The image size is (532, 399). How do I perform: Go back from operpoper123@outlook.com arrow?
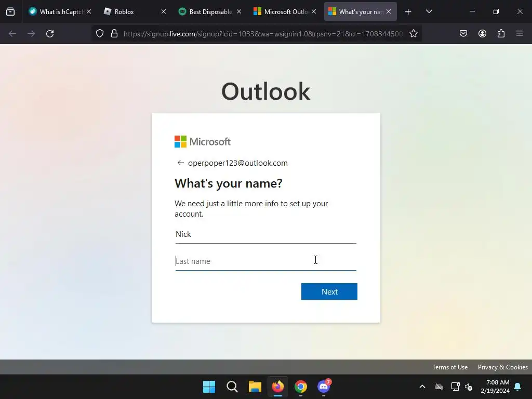[x=180, y=163]
